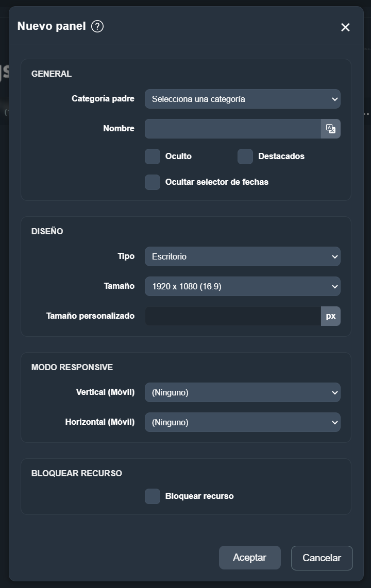Viewport: 371px width, 588px height.
Task: Open the Tipo dropdown
Action: (x=242, y=256)
